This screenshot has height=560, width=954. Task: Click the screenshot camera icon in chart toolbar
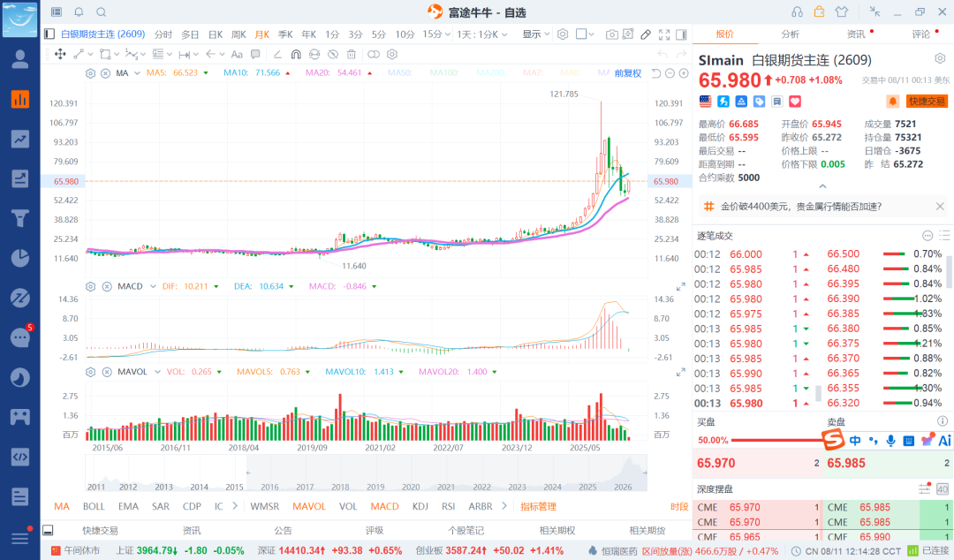click(x=611, y=34)
